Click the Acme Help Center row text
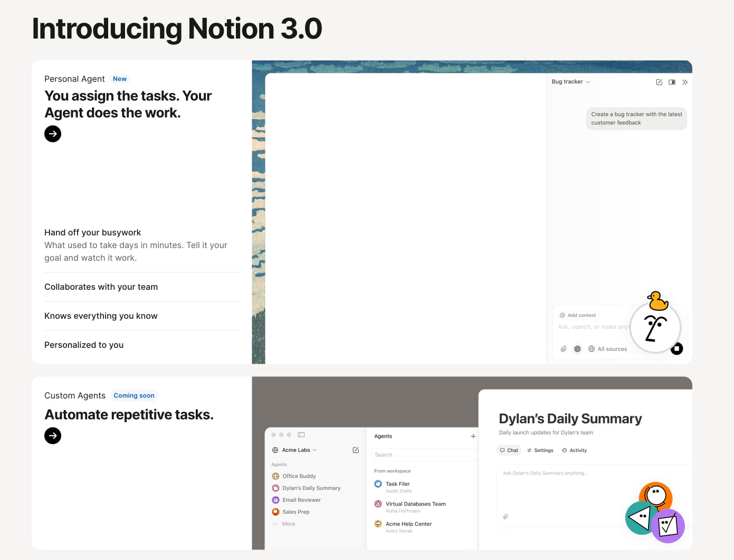The image size is (734, 560). [409, 524]
